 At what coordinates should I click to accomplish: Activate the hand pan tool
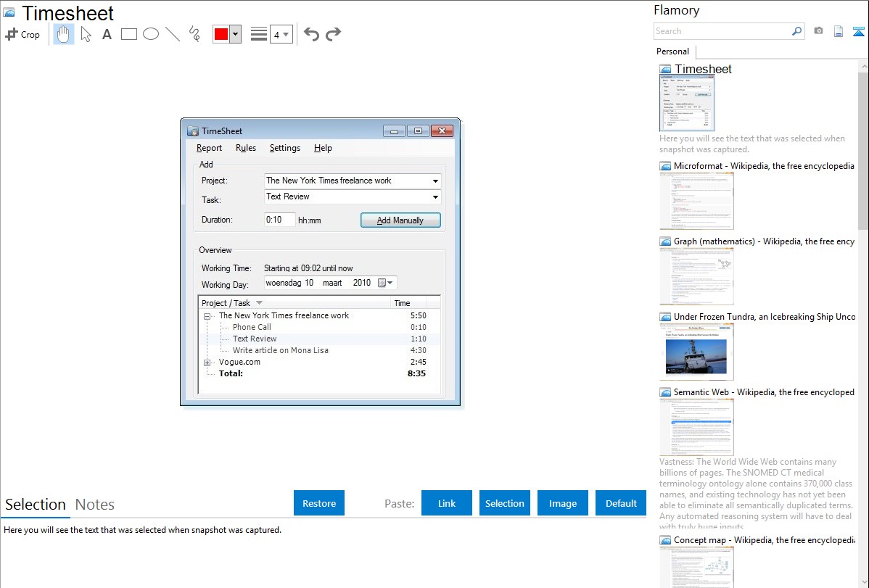(64, 34)
